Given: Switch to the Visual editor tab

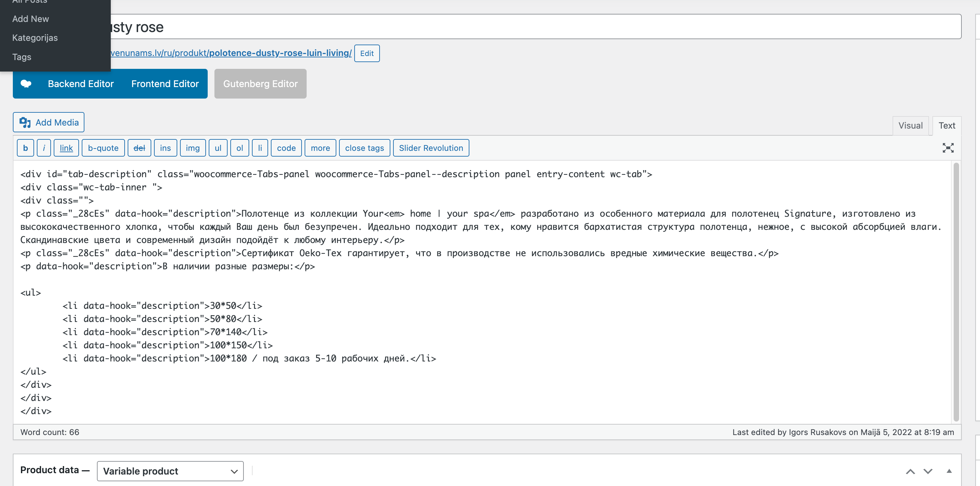Looking at the screenshot, I should 910,126.
